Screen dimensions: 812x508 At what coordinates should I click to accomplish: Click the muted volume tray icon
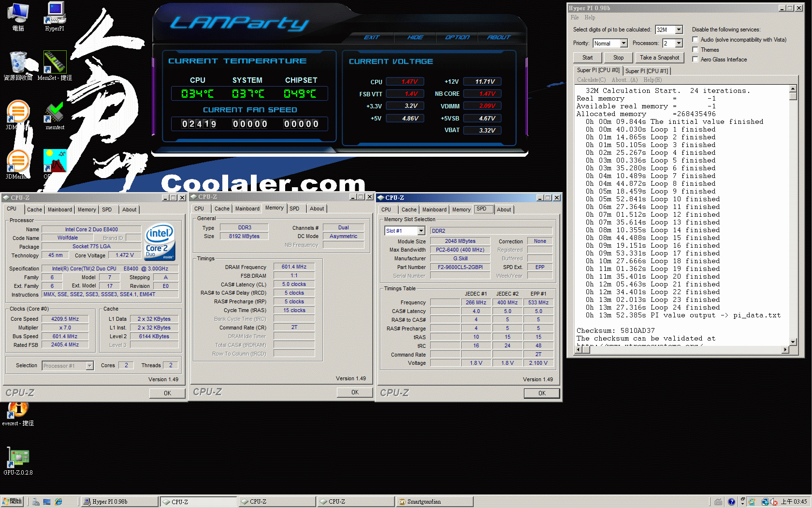(x=773, y=502)
